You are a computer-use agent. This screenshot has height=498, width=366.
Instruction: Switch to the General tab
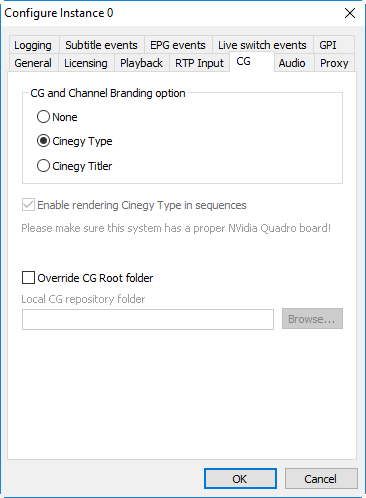point(33,63)
